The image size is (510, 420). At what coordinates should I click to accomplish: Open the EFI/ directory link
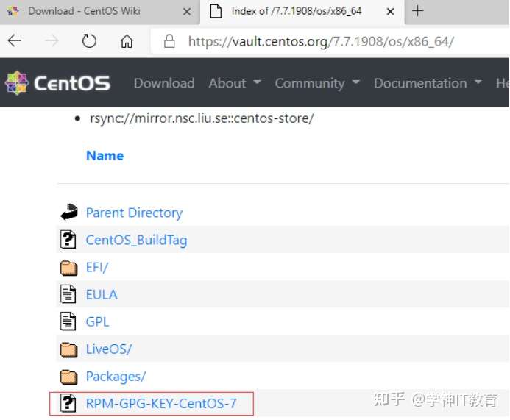(x=96, y=267)
